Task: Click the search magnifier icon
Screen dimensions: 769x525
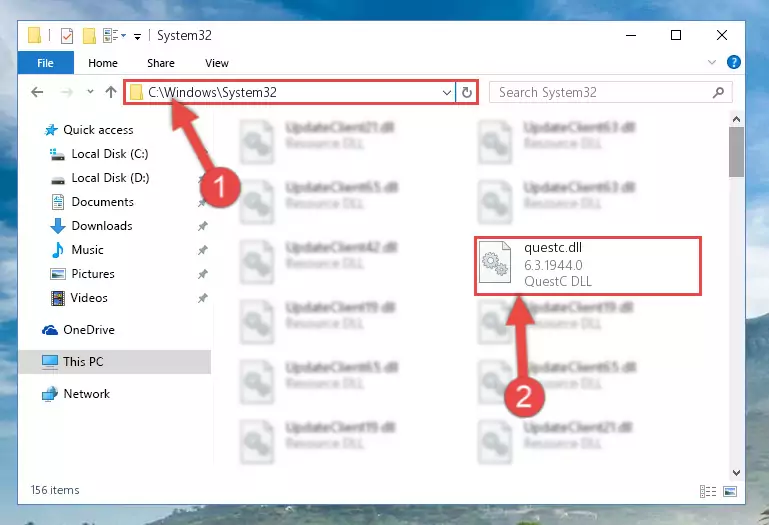Action: [x=718, y=92]
